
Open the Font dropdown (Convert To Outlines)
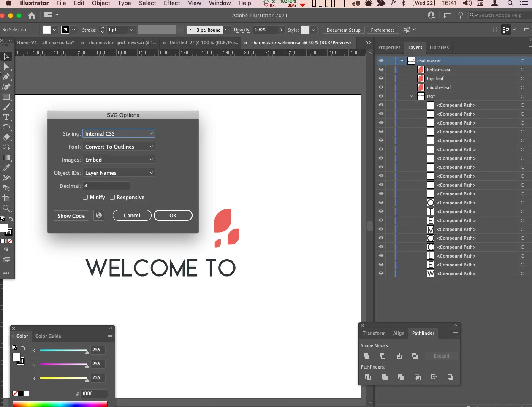pyautogui.click(x=119, y=147)
